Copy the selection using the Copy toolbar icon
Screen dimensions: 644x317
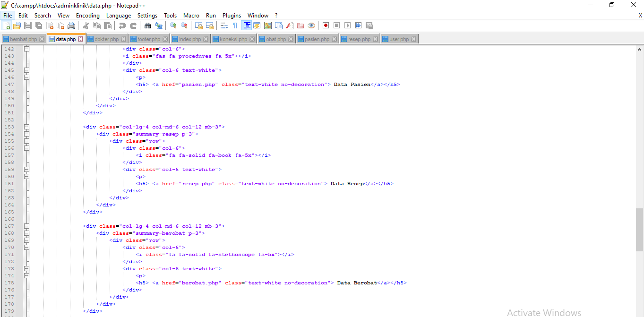[96, 26]
